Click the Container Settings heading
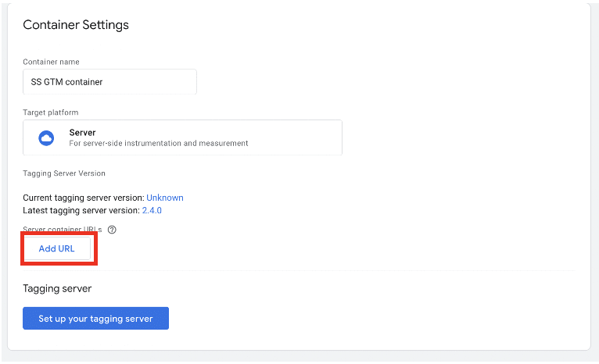The image size is (599, 364). (76, 25)
